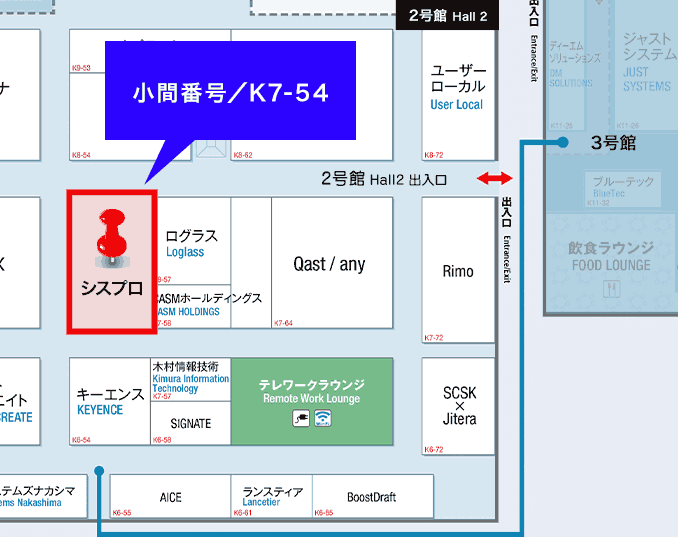Click booth number K8-54

point(81,155)
